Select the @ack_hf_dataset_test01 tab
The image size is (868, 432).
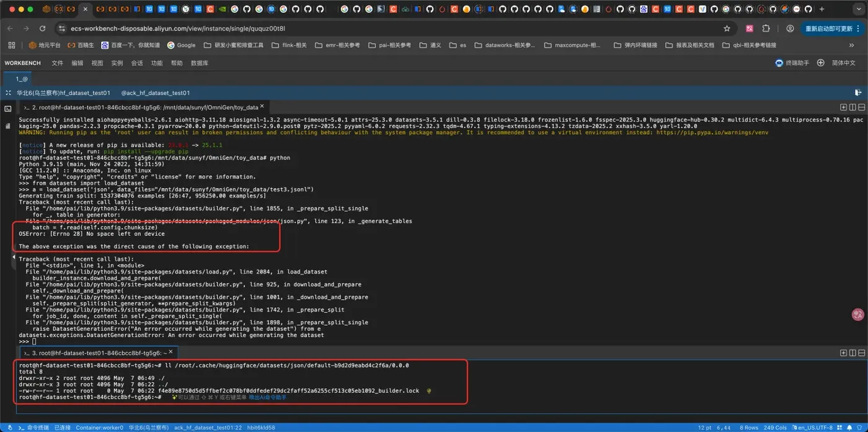pos(156,92)
